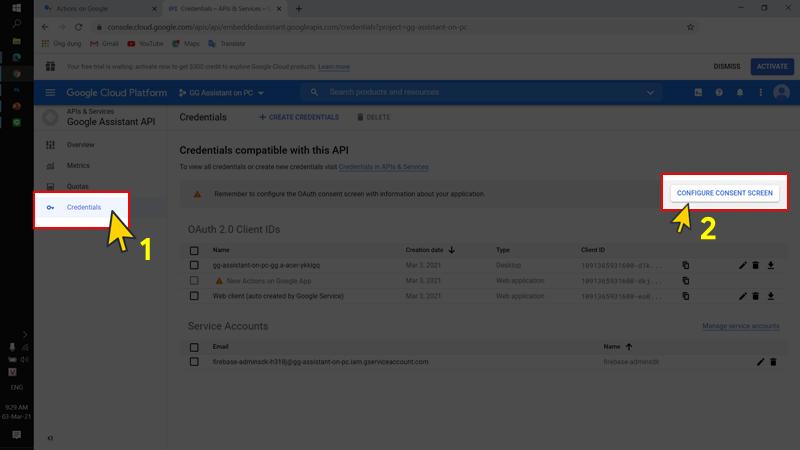Open the hamburger navigation menu
This screenshot has height=450, width=800.
pos(50,92)
